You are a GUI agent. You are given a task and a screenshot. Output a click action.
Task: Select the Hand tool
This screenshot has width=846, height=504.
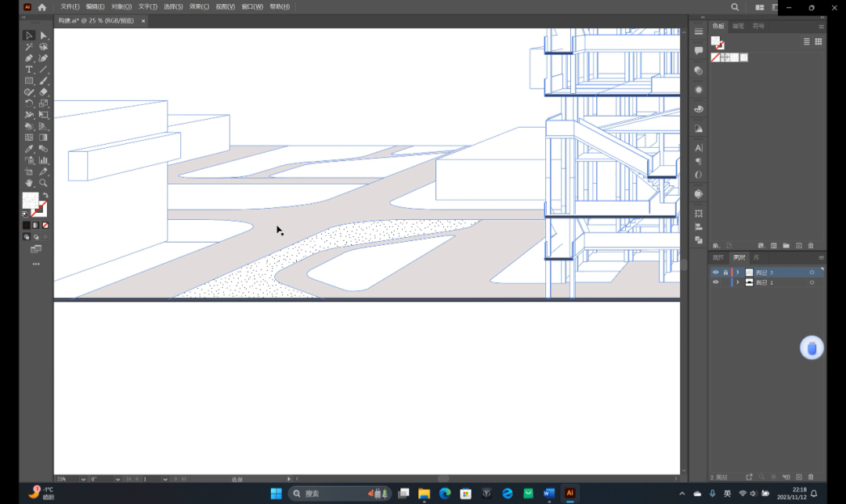click(29, 182)
